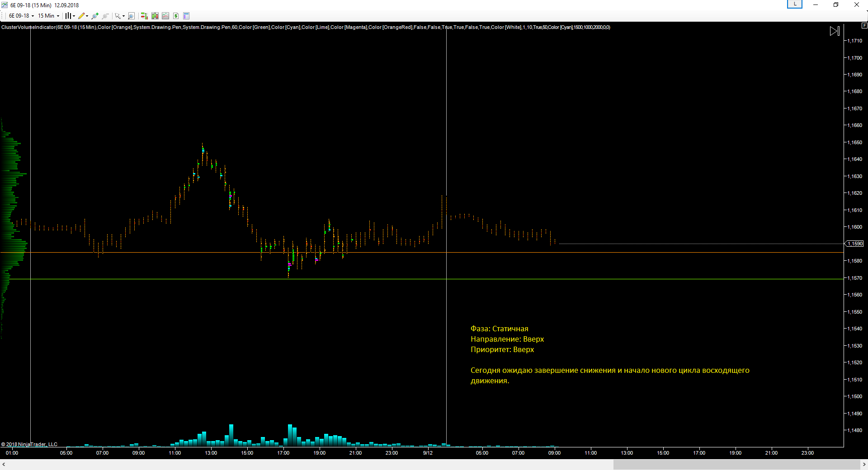Jump to latest bar arrow icon
The image size is (868, 470).
click(835, 31)
